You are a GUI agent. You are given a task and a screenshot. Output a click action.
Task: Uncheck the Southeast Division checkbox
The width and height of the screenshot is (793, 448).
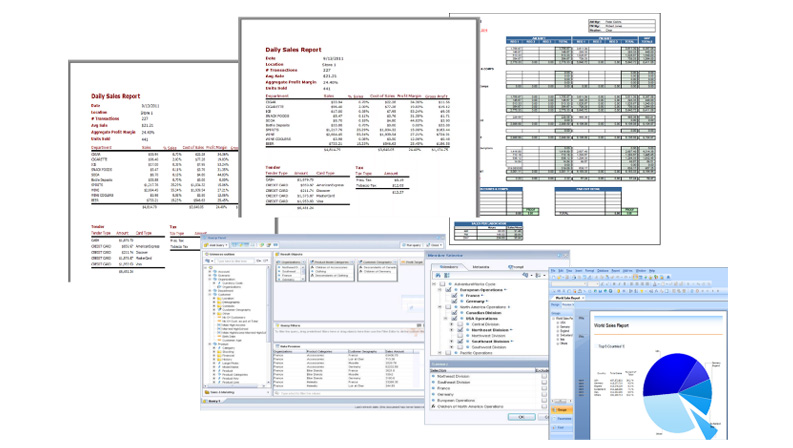pyautogui.click(x=460, y=341)
